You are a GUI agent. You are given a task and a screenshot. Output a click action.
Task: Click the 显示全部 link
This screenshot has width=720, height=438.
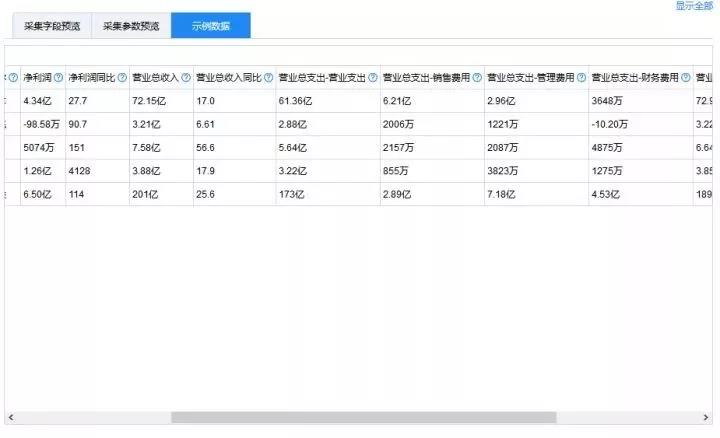(x=694, y=6)
